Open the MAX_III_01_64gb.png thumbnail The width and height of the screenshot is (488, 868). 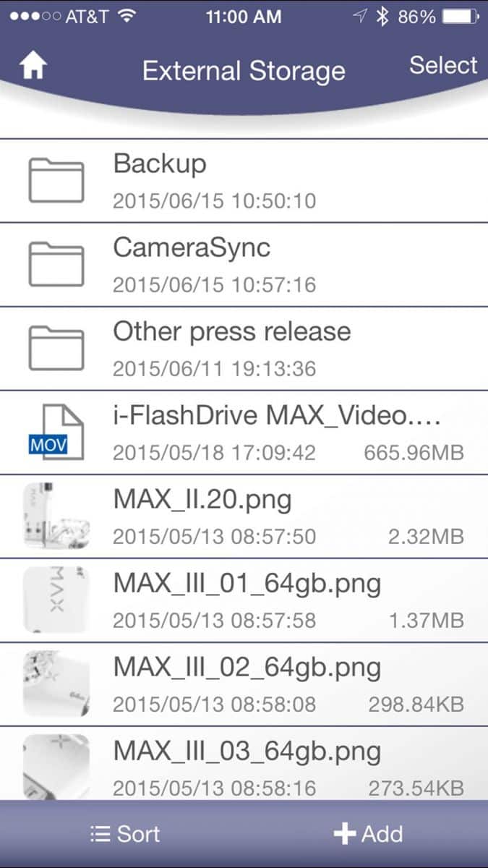(x=56, y=600)
